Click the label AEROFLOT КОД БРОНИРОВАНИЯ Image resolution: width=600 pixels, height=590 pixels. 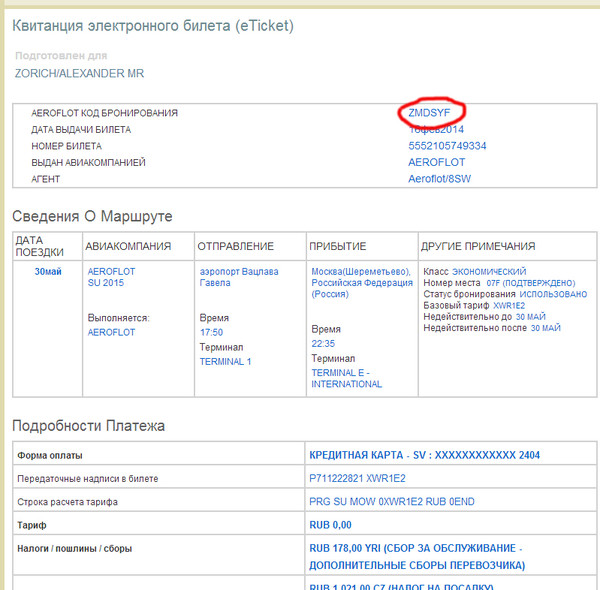(104, 113)
